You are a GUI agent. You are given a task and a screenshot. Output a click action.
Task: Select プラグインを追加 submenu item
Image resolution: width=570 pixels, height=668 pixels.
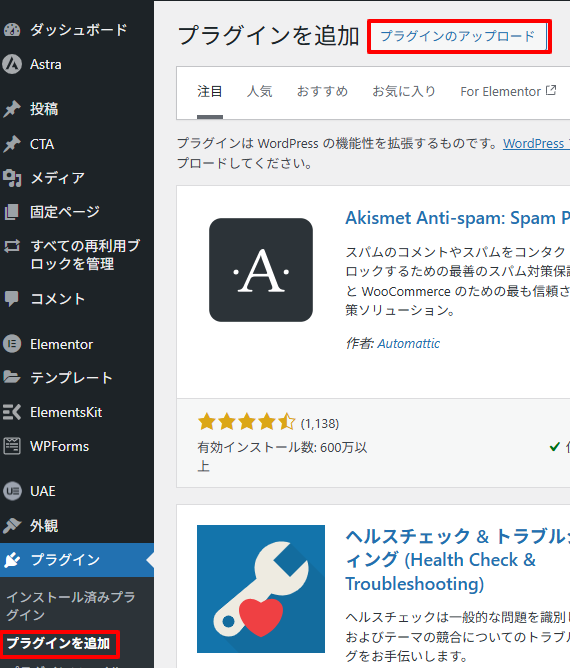pos(58,643)
